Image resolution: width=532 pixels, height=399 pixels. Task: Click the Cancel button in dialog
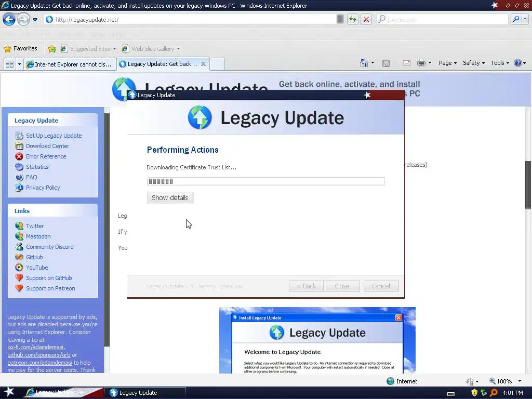381,286
